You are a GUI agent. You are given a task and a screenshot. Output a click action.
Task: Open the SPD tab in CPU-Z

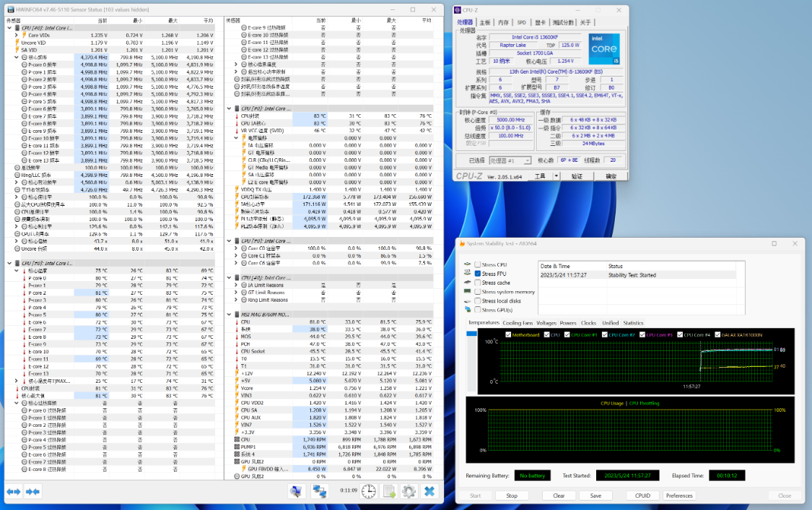(521, 22)
